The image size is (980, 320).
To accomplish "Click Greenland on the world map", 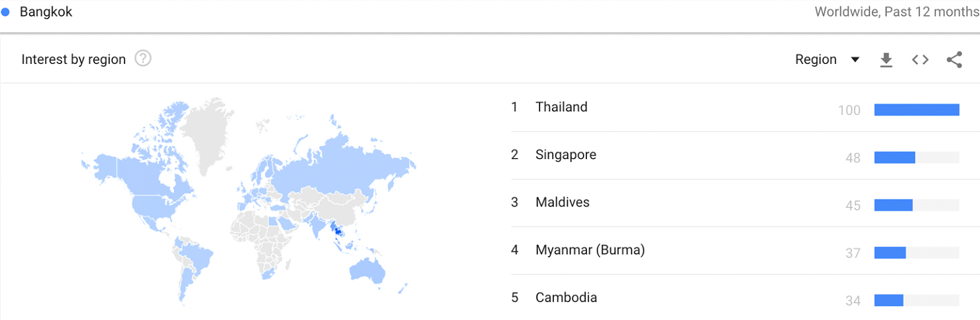I will [211, 131].
